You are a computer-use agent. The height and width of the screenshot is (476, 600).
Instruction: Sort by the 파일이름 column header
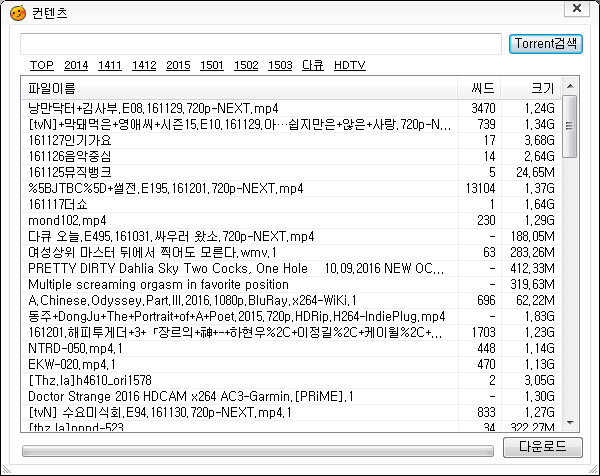click(x=240, y=88)
